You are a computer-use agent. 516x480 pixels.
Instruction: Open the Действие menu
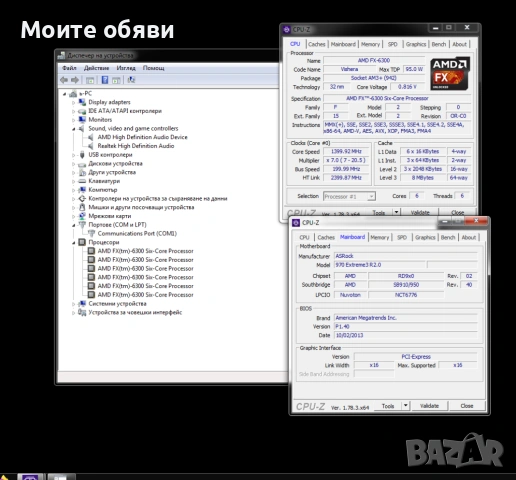96,68
